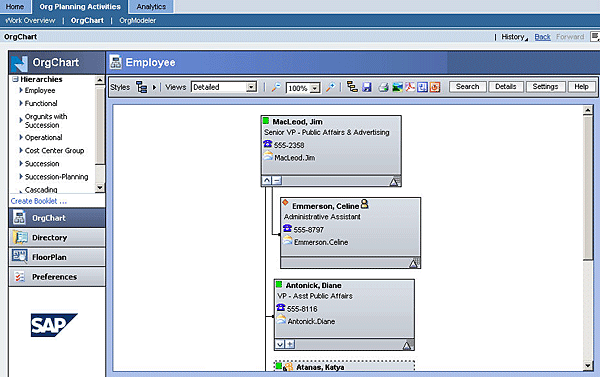Open OrgModeler submenu item
The height and width of the screenshot is (377, 600).
[x=138, y=21]
